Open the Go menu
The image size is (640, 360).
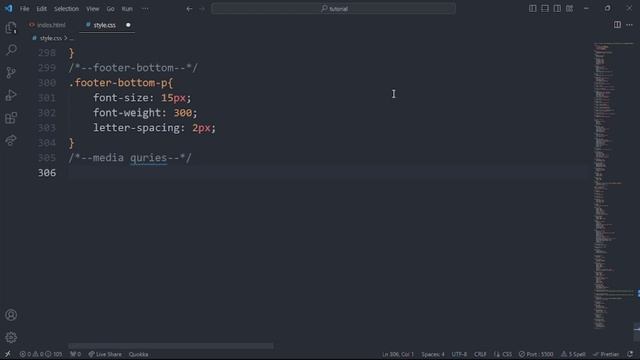point(110,9)
